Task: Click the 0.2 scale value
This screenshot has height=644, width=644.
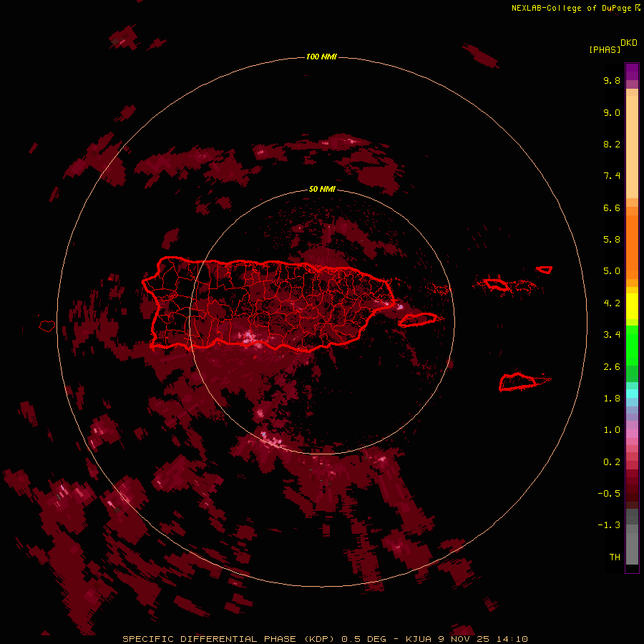Action: coord(612,462)
